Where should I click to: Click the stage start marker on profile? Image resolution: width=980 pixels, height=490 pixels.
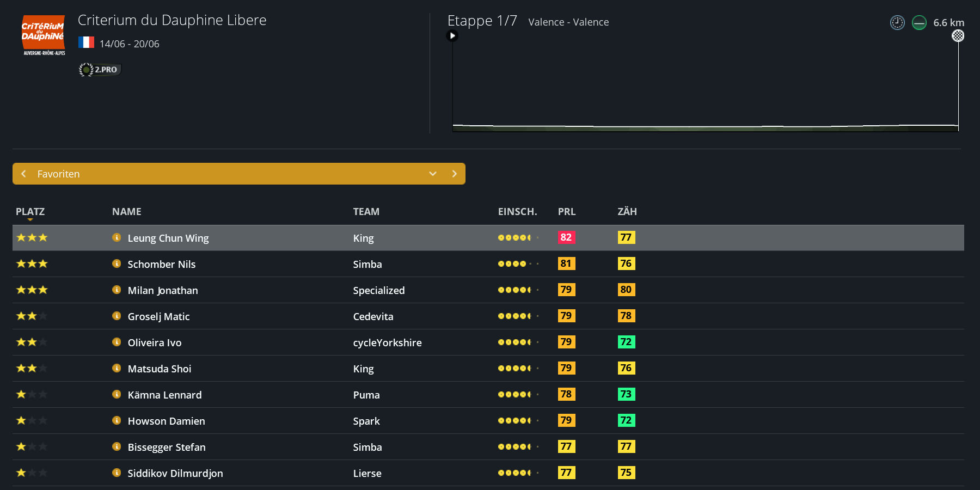pyautogui.click(x=452, y=36)
